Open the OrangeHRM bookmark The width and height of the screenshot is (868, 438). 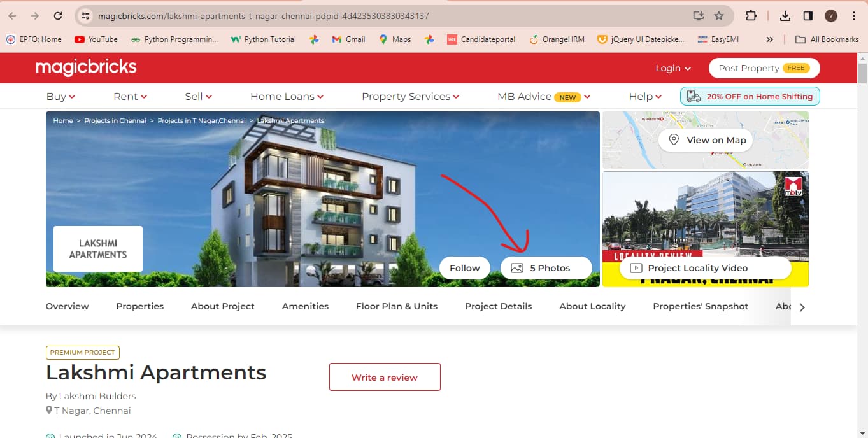coord(557,39)
